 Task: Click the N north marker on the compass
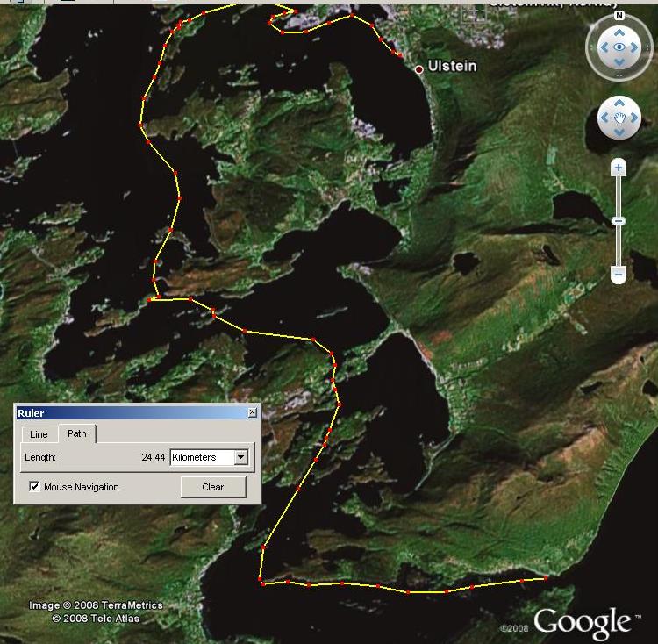point(619,15)
